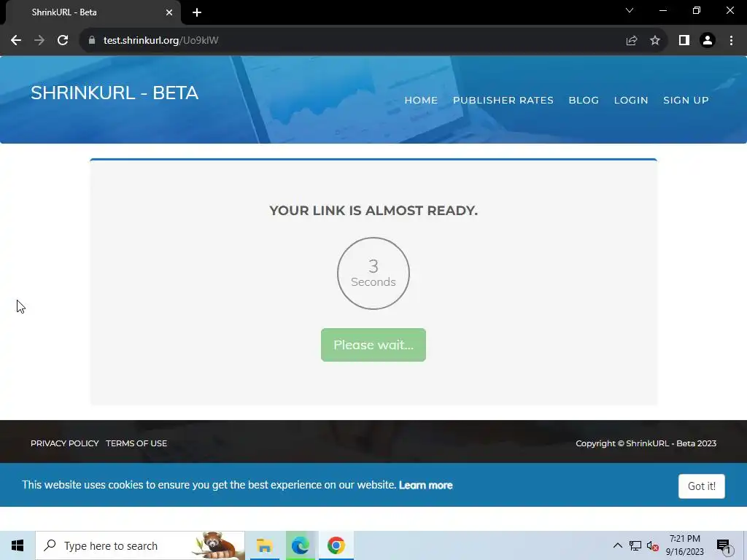
Task: Open the Chrome profile avatar
Action: click(708, 41)
